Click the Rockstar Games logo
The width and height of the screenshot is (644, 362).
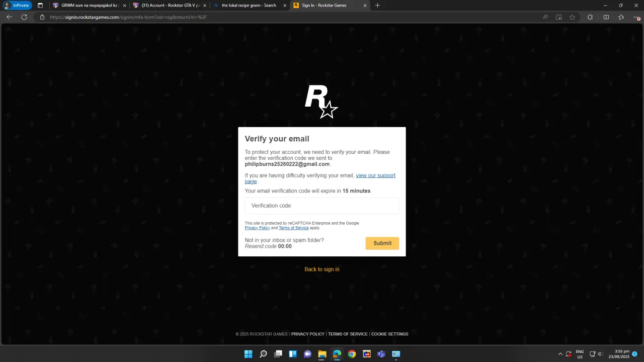coord(321,102)
